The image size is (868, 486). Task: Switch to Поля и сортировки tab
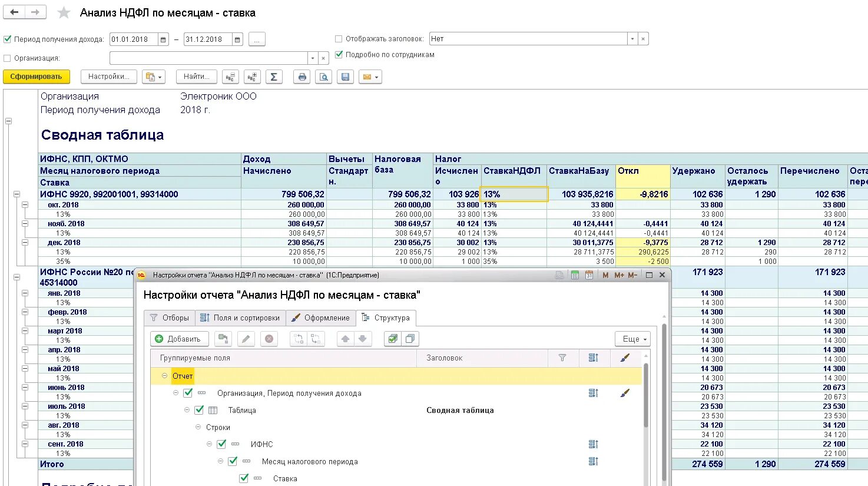tap(240, 318)
